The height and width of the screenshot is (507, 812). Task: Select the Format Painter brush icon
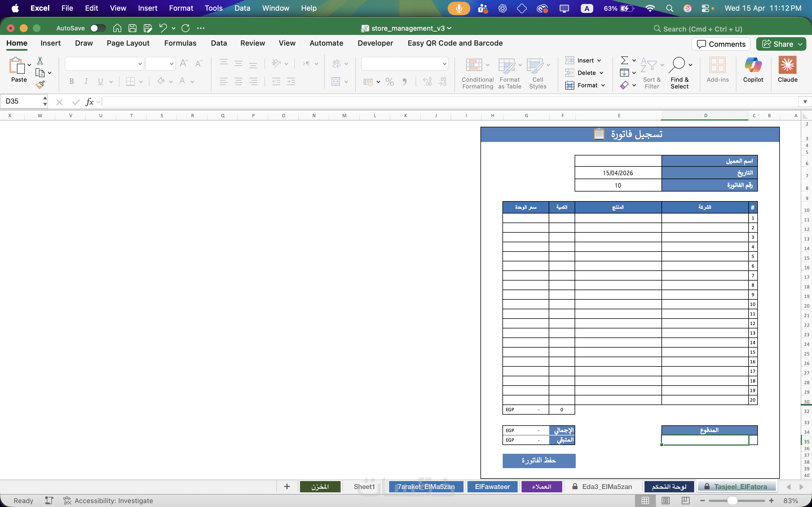tap(40, 85)
